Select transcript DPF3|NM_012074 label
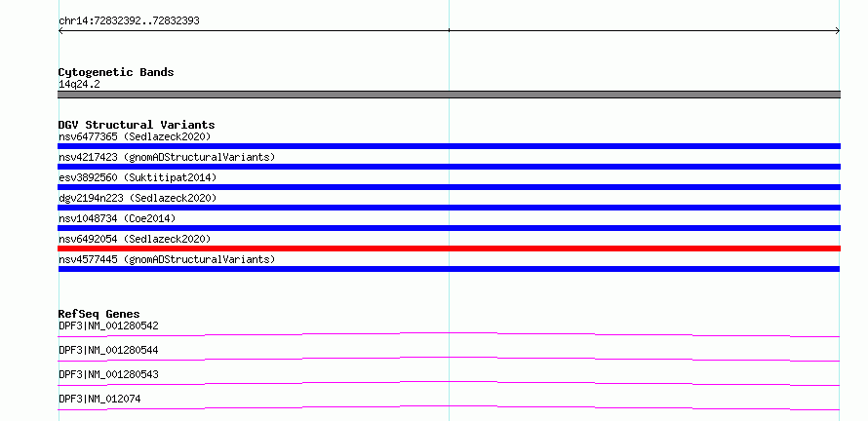The width and height of the screenshot is (868, 421). (99, 399)
